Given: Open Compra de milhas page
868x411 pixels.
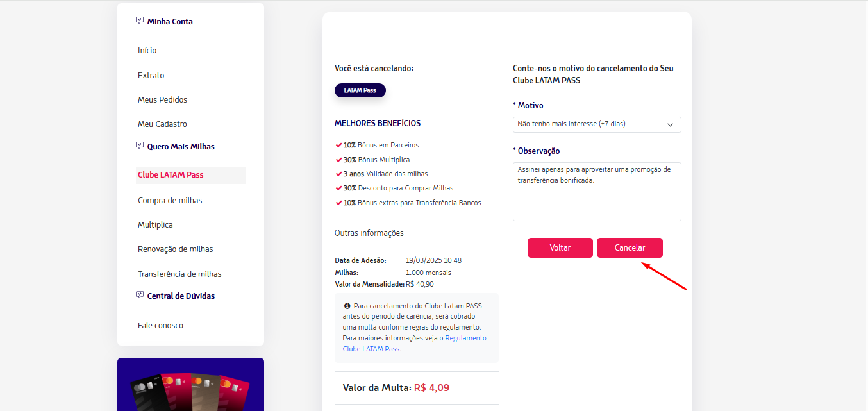Looking at the screenshot, I should [x=170, y=200].
